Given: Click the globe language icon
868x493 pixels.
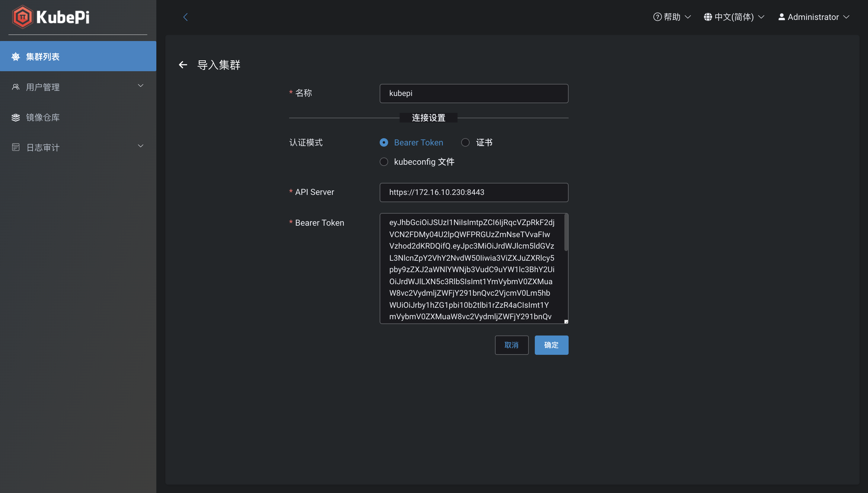Looking at the screenshot, I should pyautogui.click(x=708, y=17).
